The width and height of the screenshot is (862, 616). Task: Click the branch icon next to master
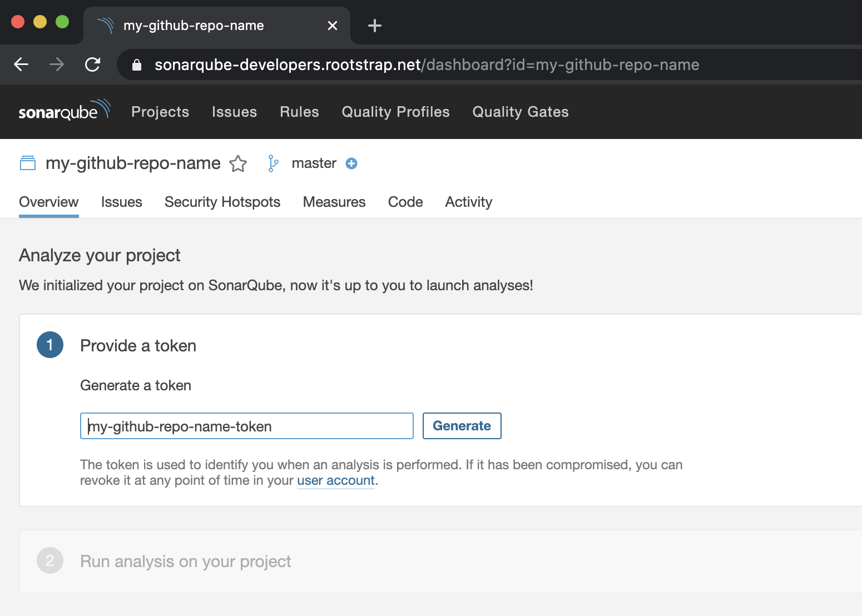(x=273, y=163)
